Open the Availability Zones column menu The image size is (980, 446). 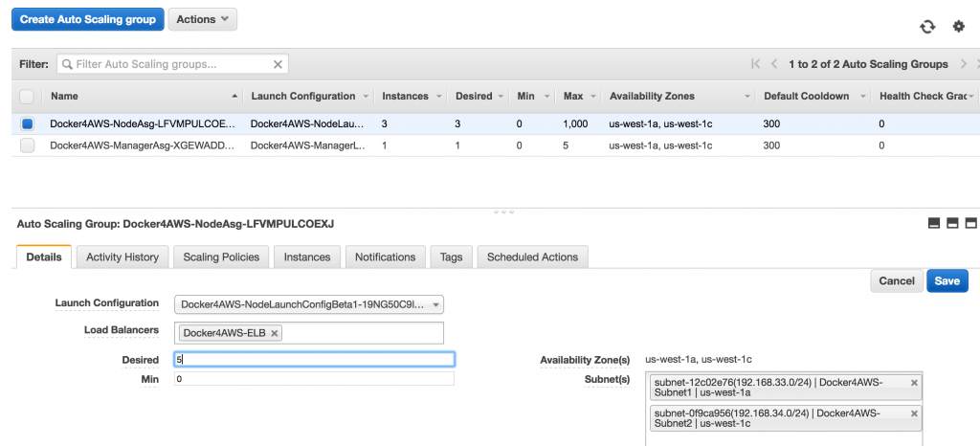746,97
